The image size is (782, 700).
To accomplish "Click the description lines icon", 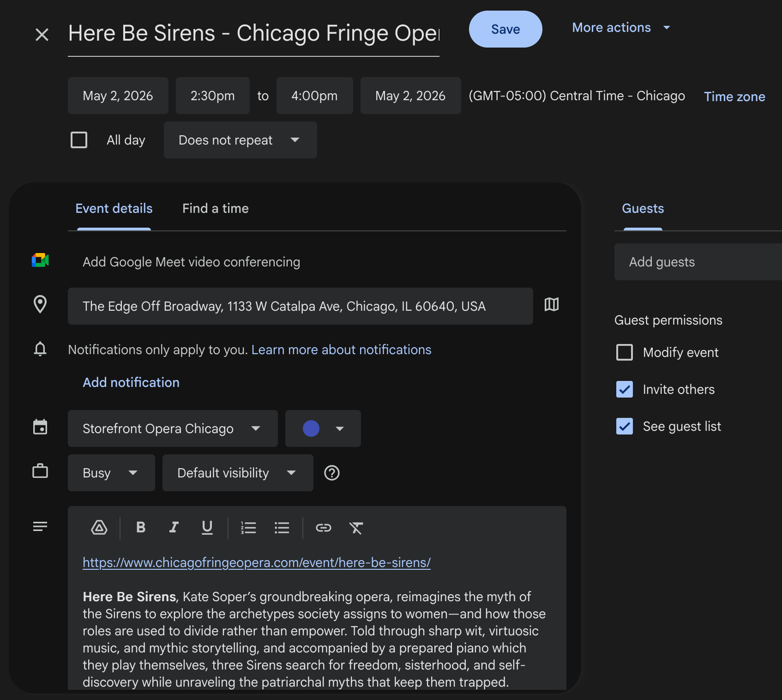I will 40,526.
